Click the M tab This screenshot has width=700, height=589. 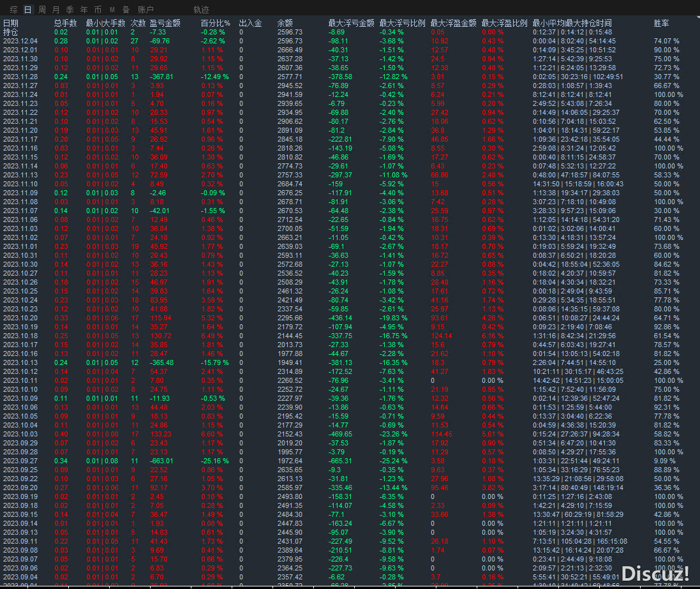pyautogui.click(x=112, y=10)
